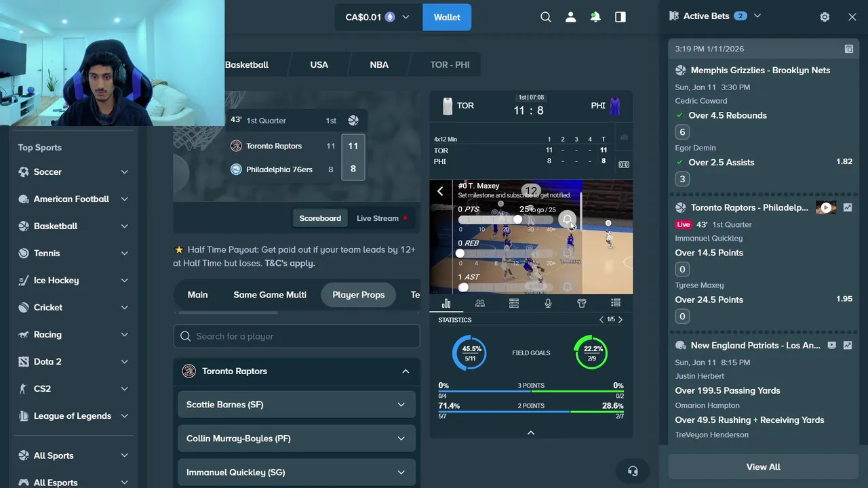Select the standings table tab icon

(514, 303)
